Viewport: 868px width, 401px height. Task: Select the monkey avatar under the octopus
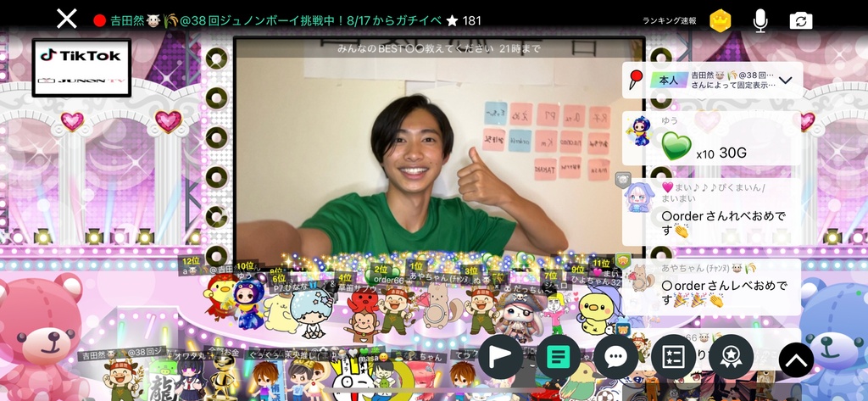pyautogui.click(x=363, y=326)
